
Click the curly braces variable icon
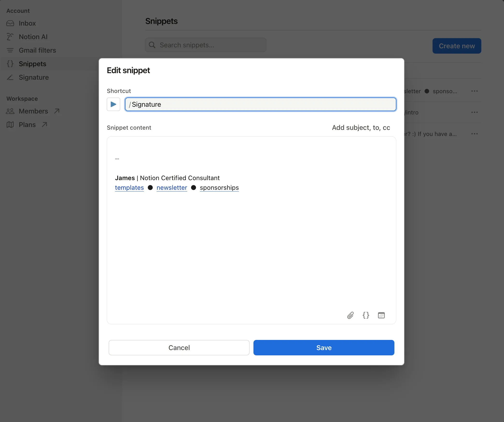click(366, 315)
